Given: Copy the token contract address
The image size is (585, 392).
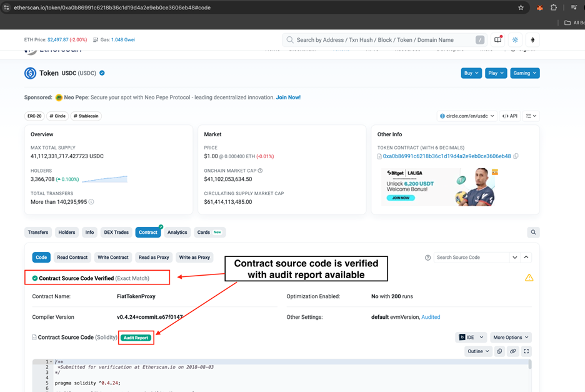Looking at the screenshot, I should click(516, 156).
